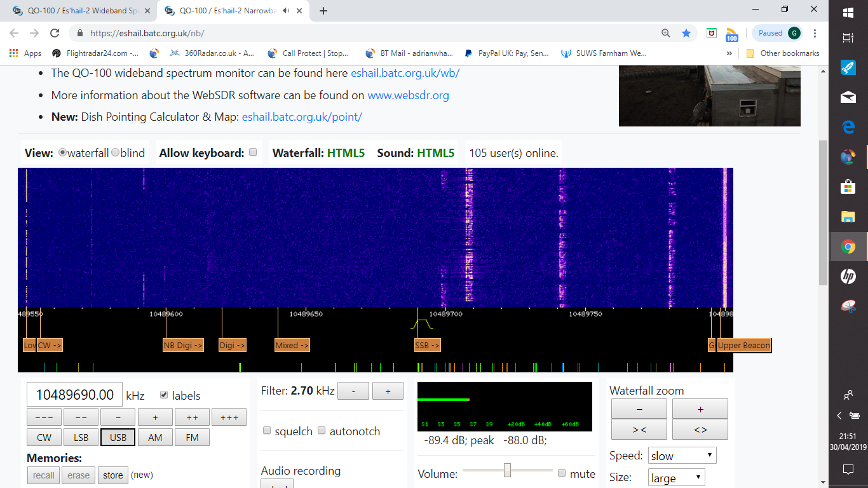The width and height of the screenshot is (868, 488).
Task: Open the Paused profile button
Action: click(778, 33)
